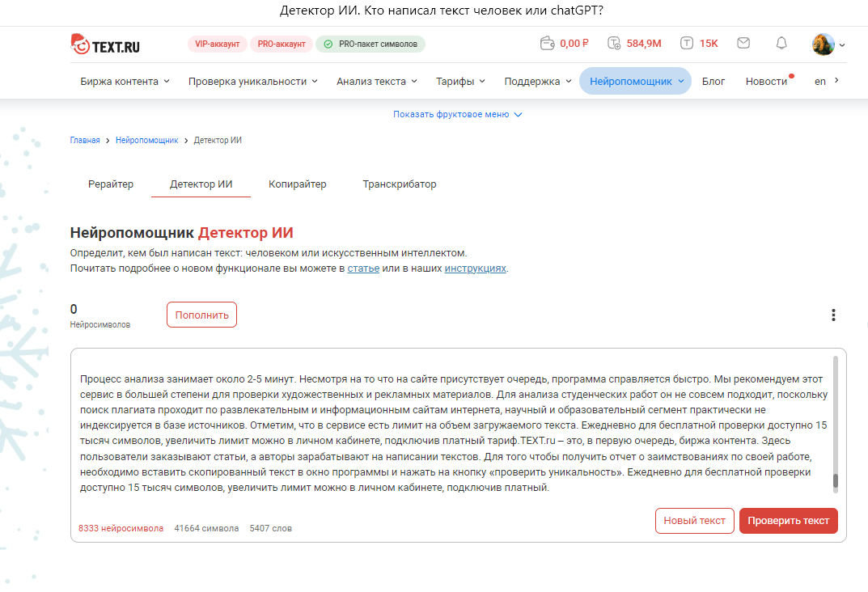Expand the account menu chevron beside avatar
The image size is (868, 592).
(x=842, y=45)
